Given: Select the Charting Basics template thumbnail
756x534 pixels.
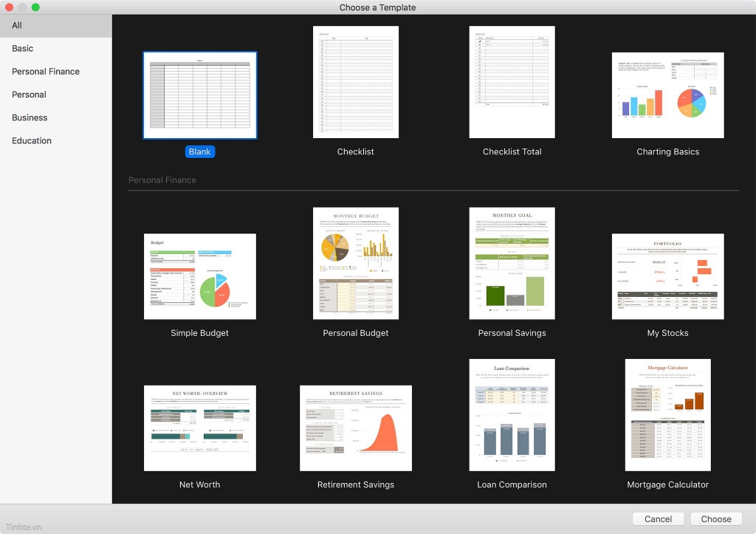Looking at the screenshot, I should point(667,95).
